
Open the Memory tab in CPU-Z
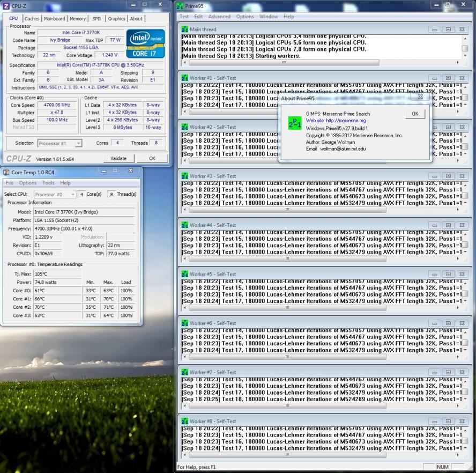pyautogui.click(x=78, y=19)
